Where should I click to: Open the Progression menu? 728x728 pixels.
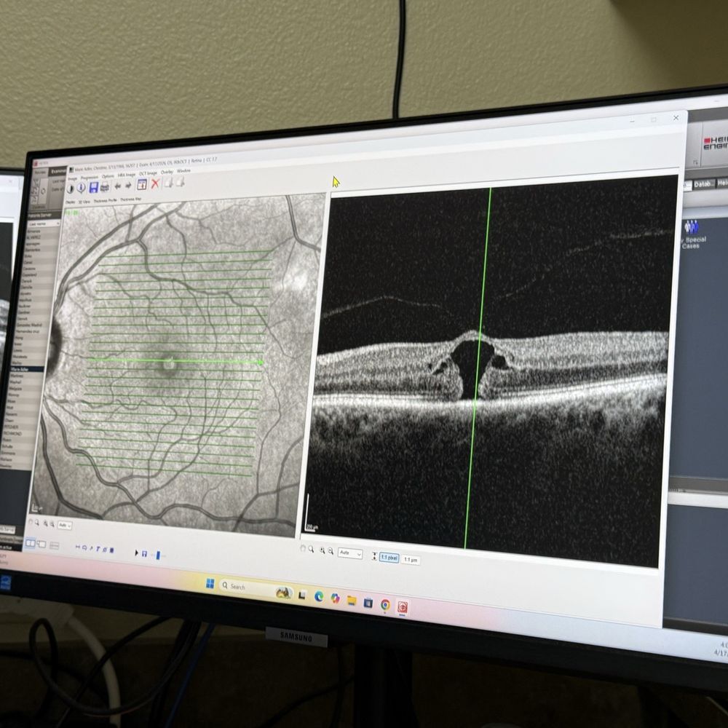[90, 178]
